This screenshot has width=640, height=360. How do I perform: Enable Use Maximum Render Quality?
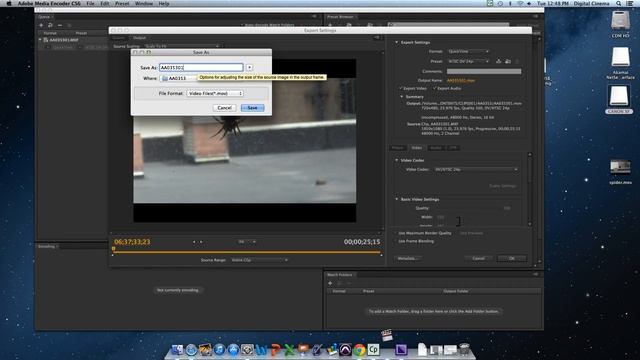point(396,233)
